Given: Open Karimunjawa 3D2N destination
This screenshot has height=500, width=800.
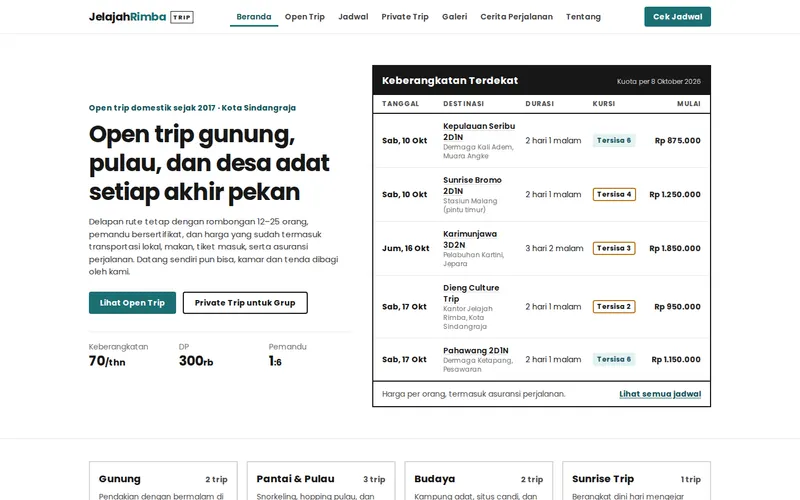Looking at the screenshot, I should (469, 239).
